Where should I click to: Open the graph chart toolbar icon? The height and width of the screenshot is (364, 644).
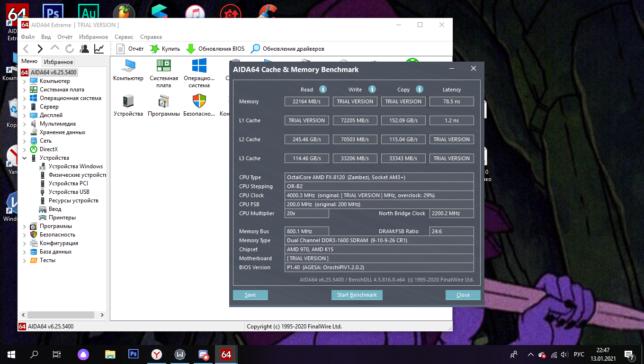(x=99, y=48)
